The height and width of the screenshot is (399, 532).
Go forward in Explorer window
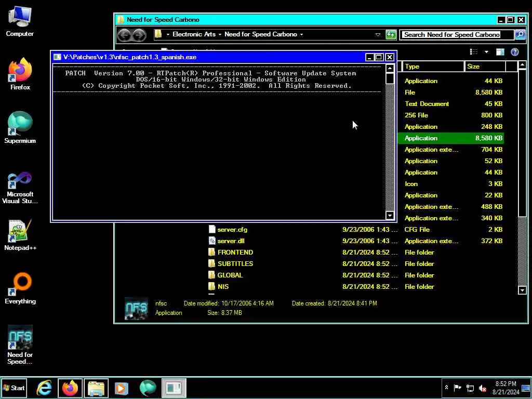[x=139, y=35]
